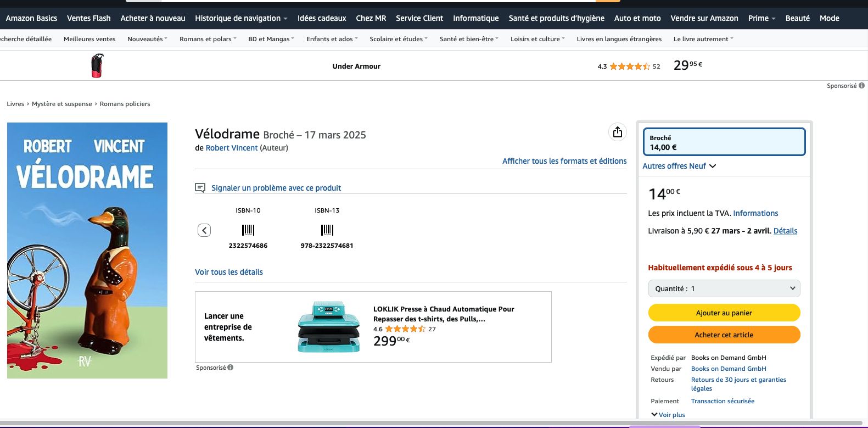Image resolution: width=868 pixels, height=428 pixels.
Task: Expand the Loisirs et culture submenu
Action: pyautogui.click(x=537, y=39)
